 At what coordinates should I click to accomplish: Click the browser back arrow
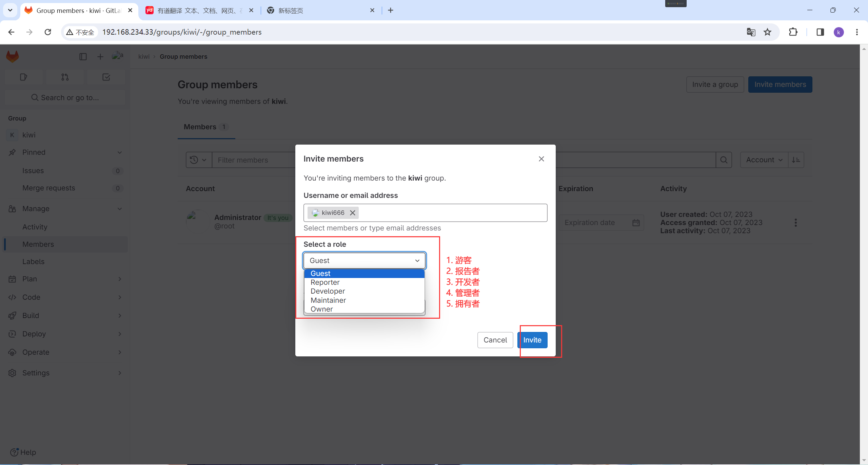[x=11, y=32]
